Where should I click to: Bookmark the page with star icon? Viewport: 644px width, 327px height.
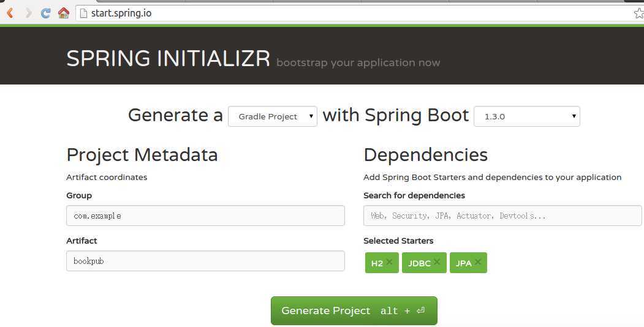(x=638, y=13)
